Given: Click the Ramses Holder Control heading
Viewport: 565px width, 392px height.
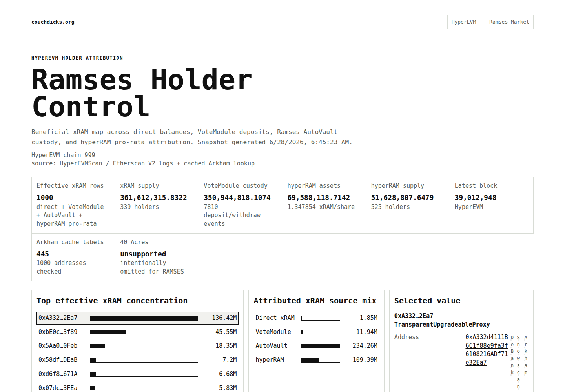Looking at the screenshot, I should click(142, 93).
